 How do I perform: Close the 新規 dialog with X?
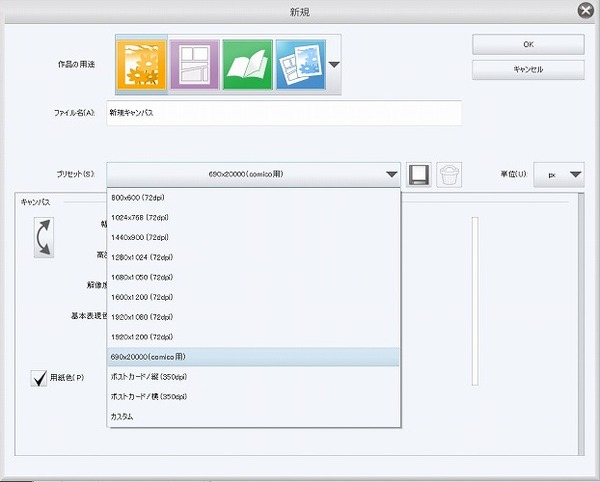(x=585, y=11)
